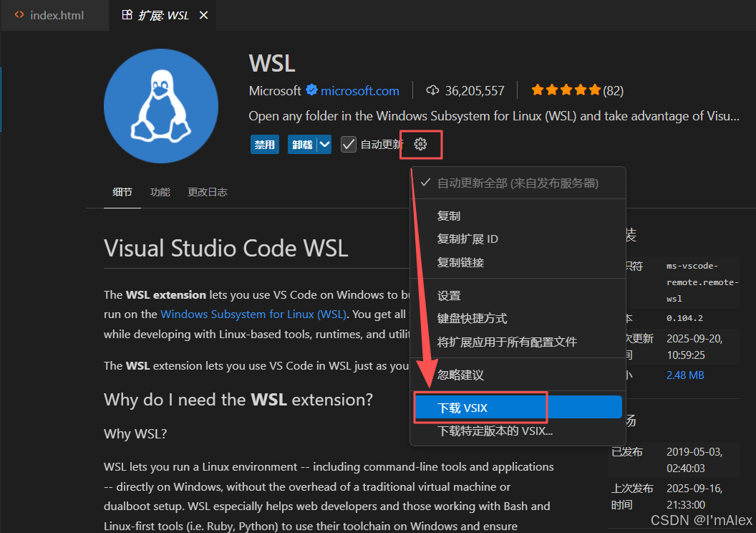The height and width of the screenshot is (533, 756).
Task: Select 下载特定版本的 VSIX... menu item
Action: coord(518,431)
